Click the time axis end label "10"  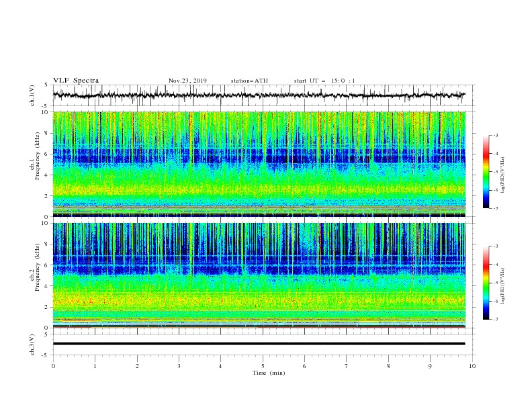pos(472,366)
